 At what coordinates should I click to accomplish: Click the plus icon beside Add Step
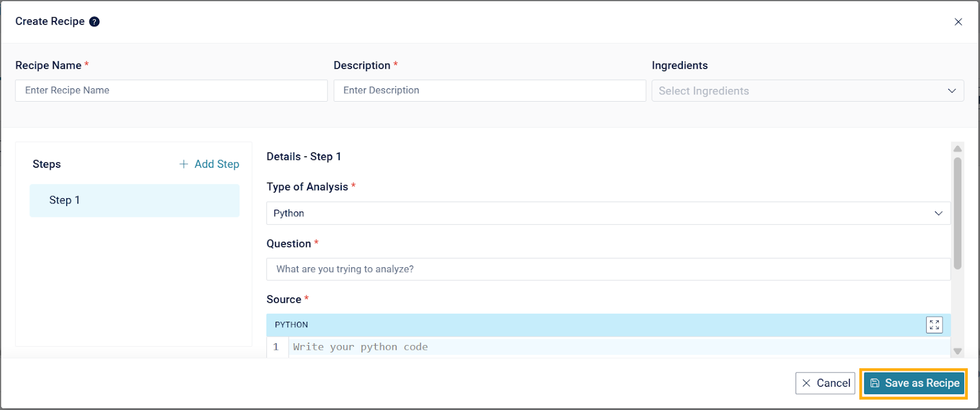(184, 164)
